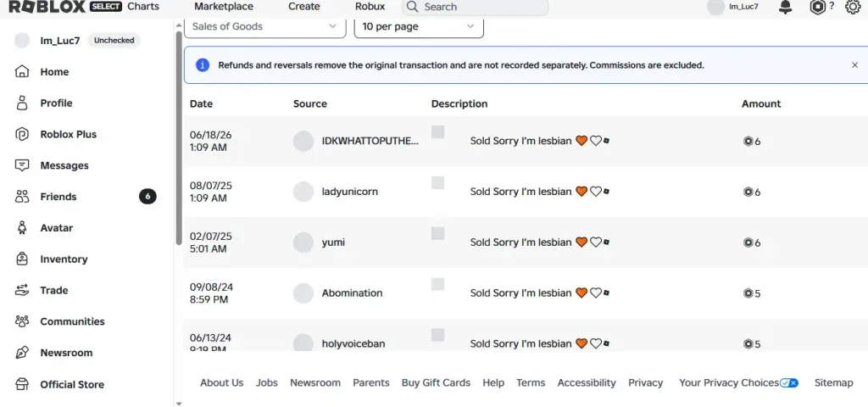Viewport: 868px width, 407px height.
Task: Click Abomination's avatar thumbnail
Action: (x=303, y=293)
